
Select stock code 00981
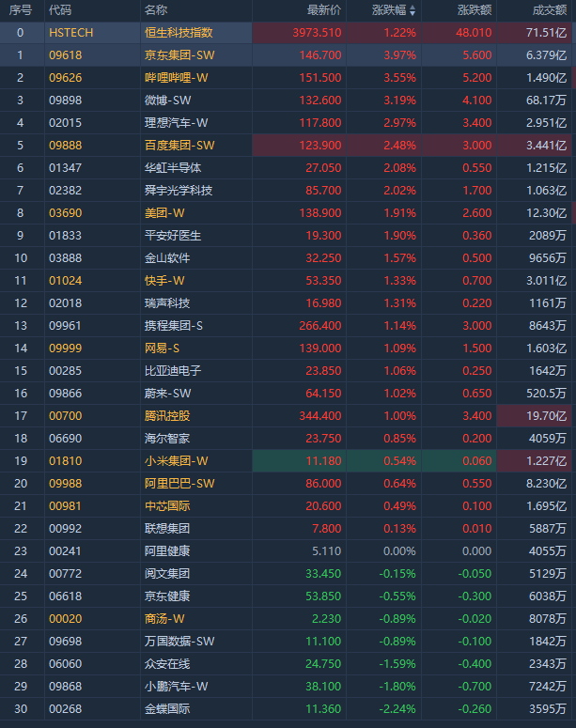(x=65, y=505)
